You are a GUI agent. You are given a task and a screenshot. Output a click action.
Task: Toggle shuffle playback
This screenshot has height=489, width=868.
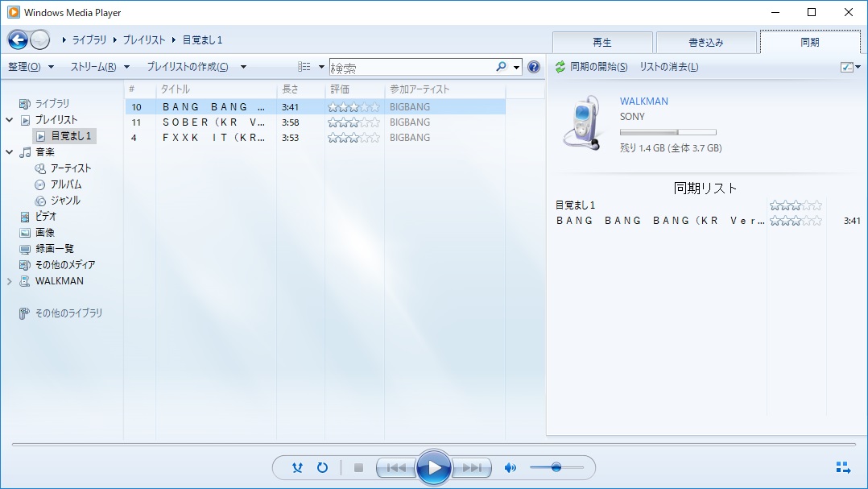click(297, 468)
